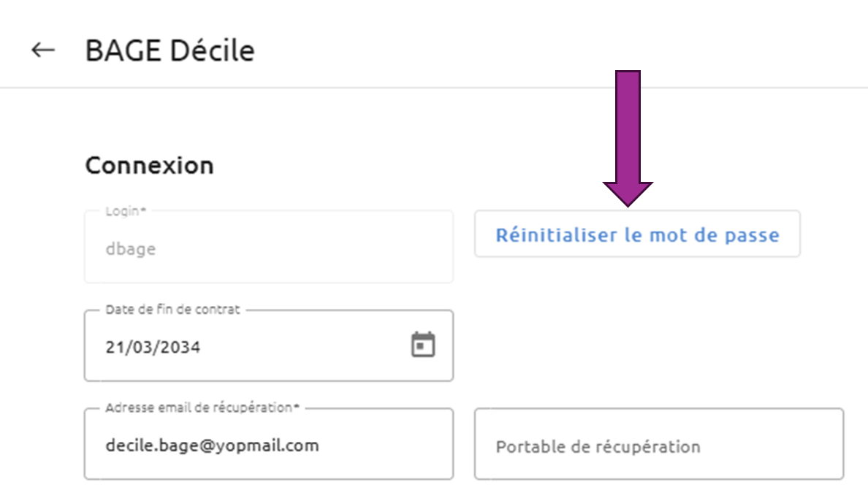
Task: Focus the Date de fin de contrat field
Action: (268, 345)
